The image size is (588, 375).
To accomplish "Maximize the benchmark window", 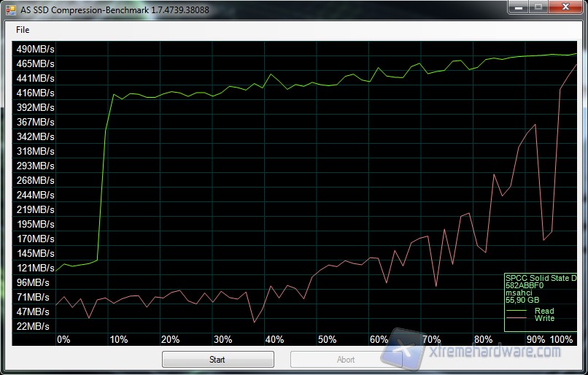I will 538,7.
